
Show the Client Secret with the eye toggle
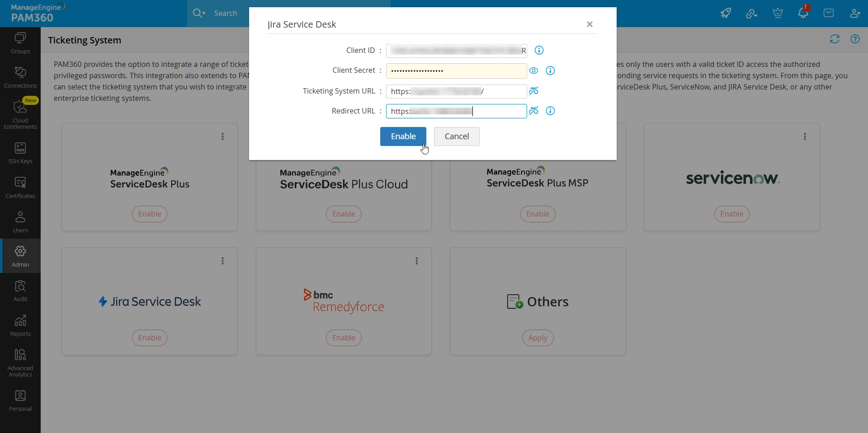click(533, 71)
